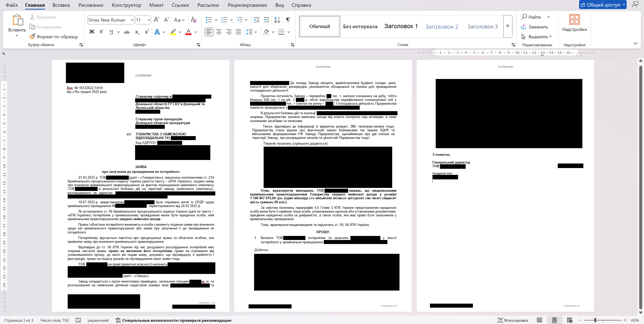Open the Add-ins (Надстройки) icon
This screenshot has height=324, width=644.
[575, 20]
